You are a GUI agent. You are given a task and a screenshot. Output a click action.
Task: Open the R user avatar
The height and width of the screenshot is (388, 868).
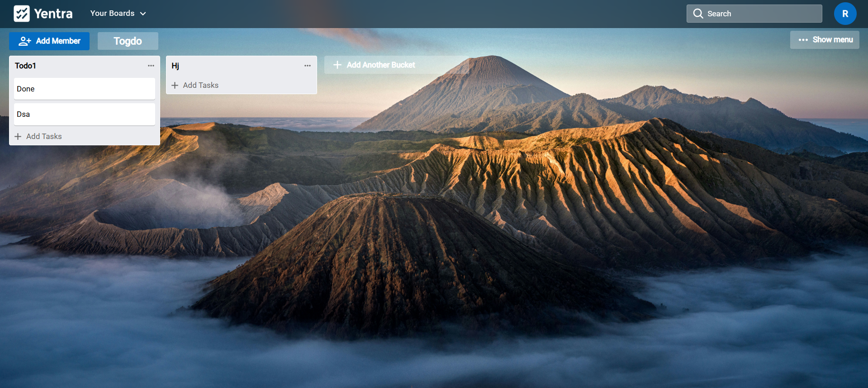coord(844,14)
